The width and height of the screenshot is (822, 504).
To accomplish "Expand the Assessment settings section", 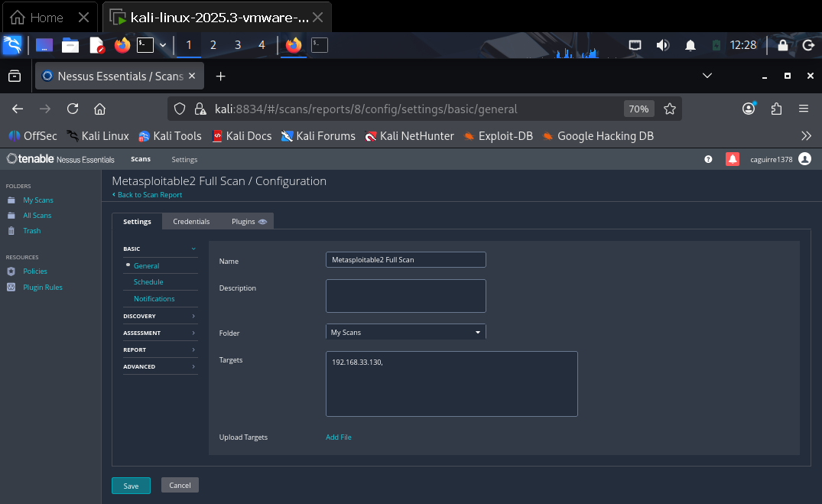I will [160, 333].
